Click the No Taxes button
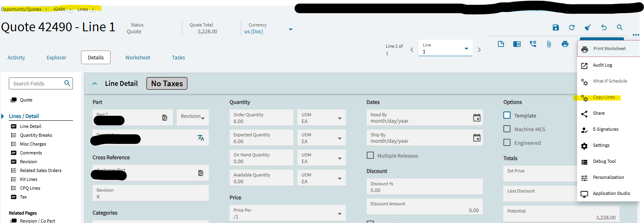This screenshot has height=223, width=644. [x=167, y=83]
